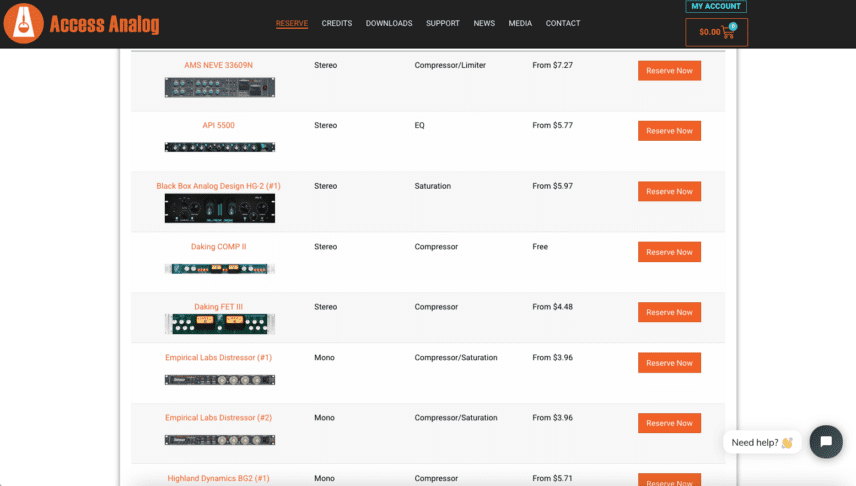Click the AMS NEVE 33609N hardware image
This screenshot has height=486, width=856.
point(220,87)
